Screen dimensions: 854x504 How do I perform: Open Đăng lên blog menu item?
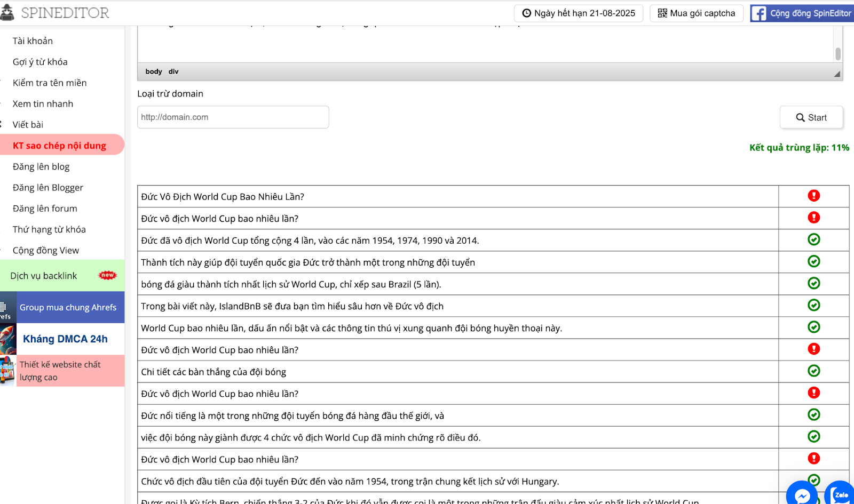point(41,166)
